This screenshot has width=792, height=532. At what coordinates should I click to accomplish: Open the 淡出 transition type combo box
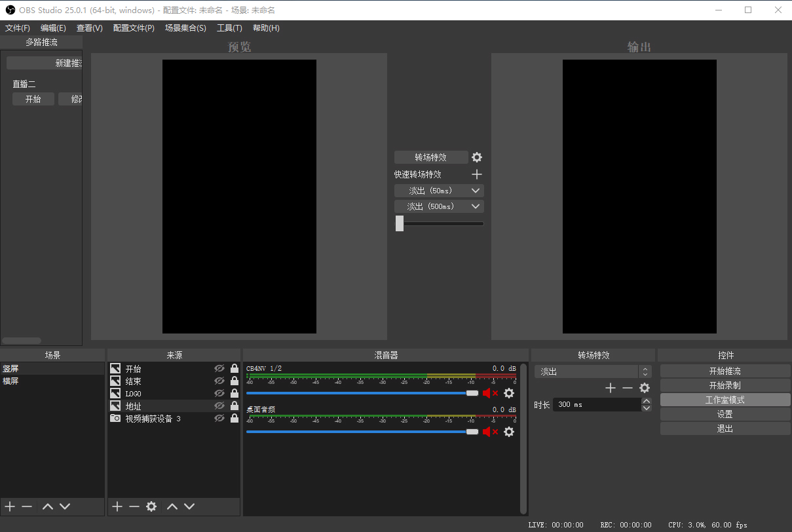coord(592,371)
